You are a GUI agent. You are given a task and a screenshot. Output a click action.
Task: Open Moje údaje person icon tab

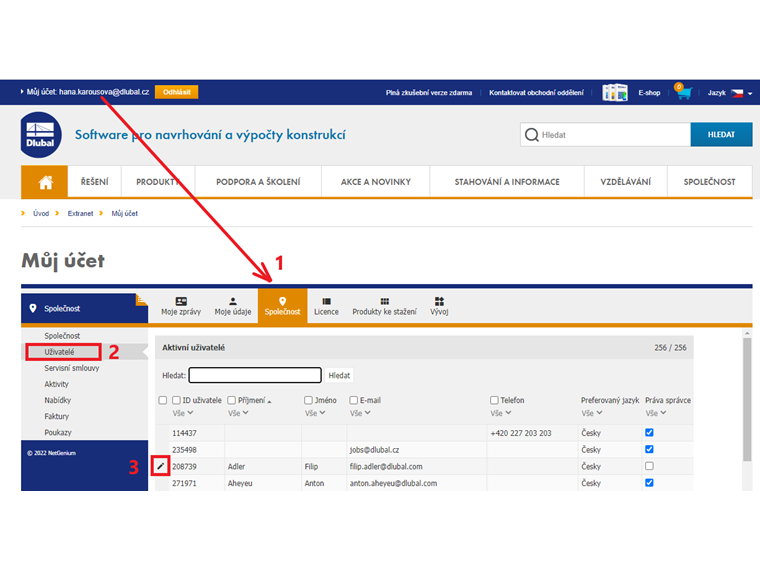233,306
